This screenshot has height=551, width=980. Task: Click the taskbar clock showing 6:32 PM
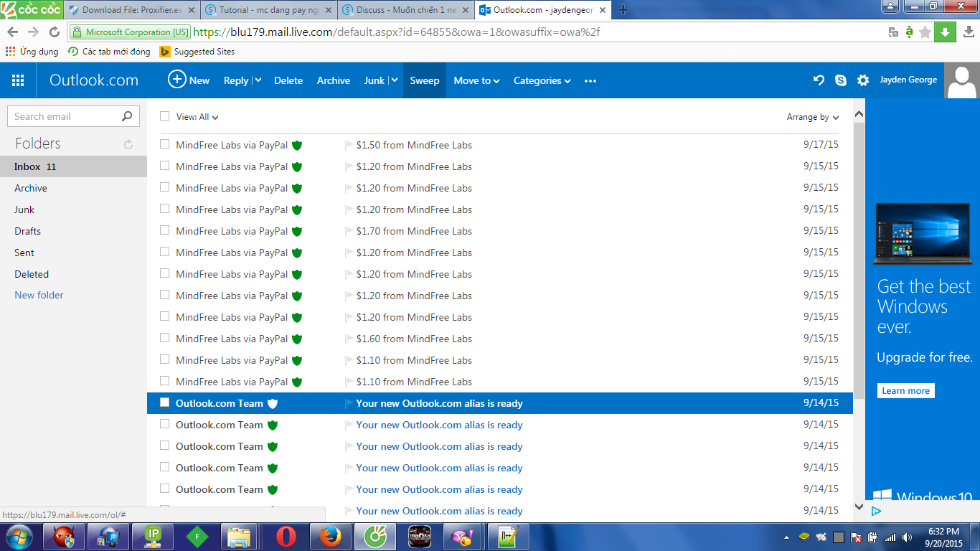tap(943, 532)
